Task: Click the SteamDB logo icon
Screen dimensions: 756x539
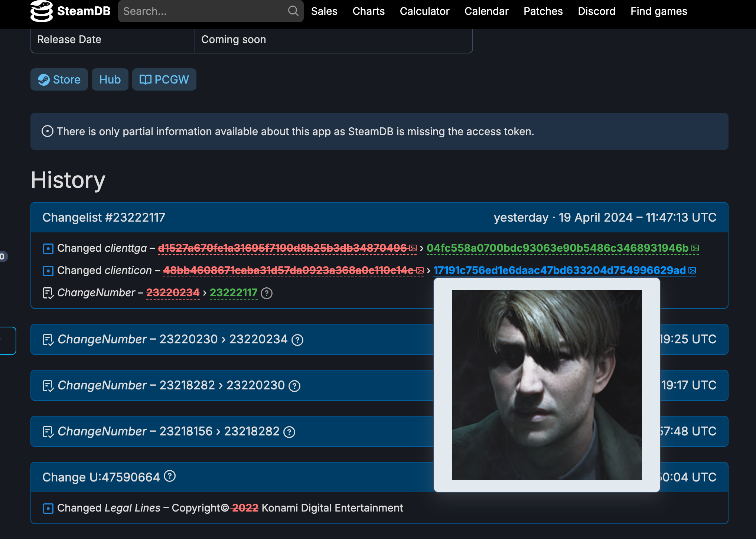Action: [42, 11]
